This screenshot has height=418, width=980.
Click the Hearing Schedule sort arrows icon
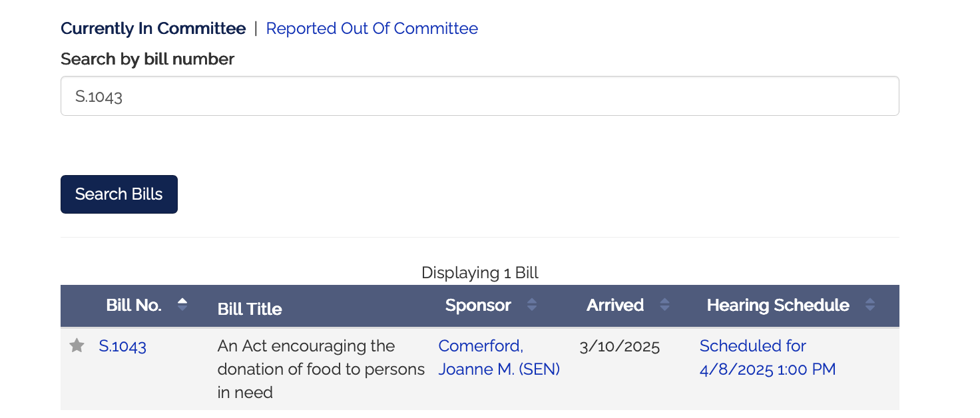869,306
